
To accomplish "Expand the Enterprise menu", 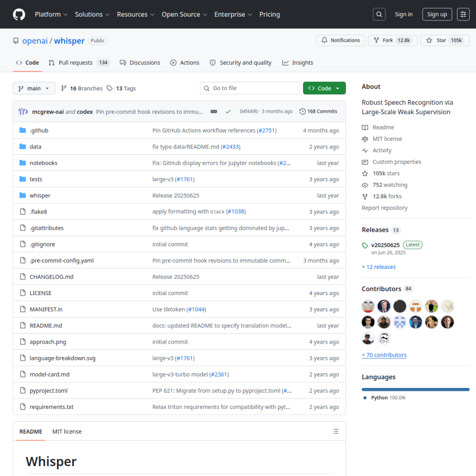I will [x=233, y=14].
